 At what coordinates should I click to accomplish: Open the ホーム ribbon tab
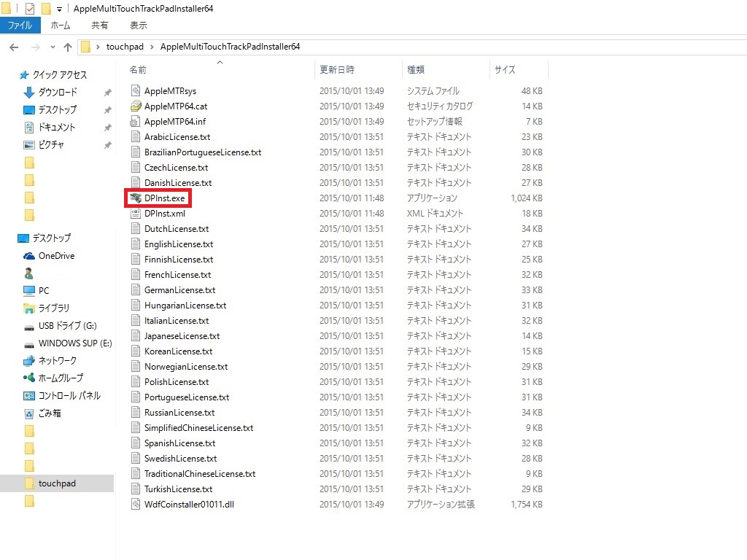coord(61,26)
